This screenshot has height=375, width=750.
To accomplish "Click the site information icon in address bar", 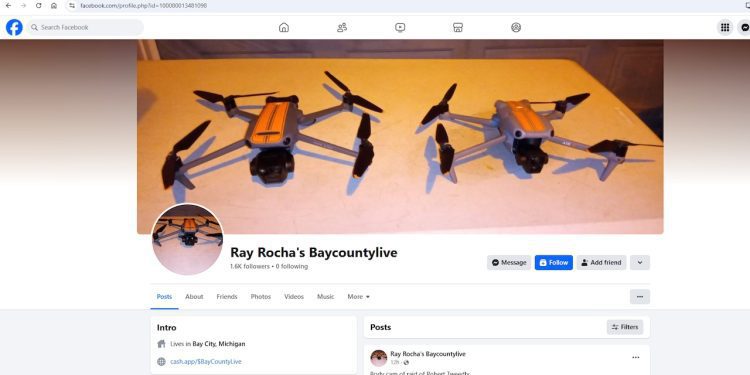I will [72, 6].
